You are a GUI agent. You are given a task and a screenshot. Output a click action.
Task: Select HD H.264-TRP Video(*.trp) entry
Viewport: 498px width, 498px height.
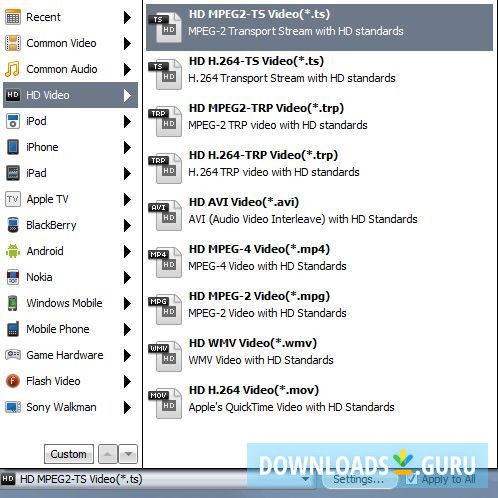coord(319,168)
